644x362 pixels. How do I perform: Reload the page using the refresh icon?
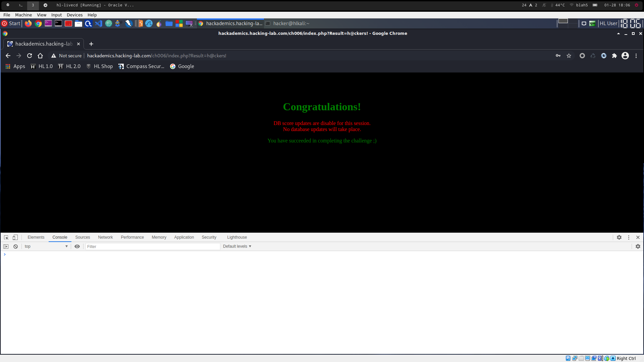tap(30, 56)
